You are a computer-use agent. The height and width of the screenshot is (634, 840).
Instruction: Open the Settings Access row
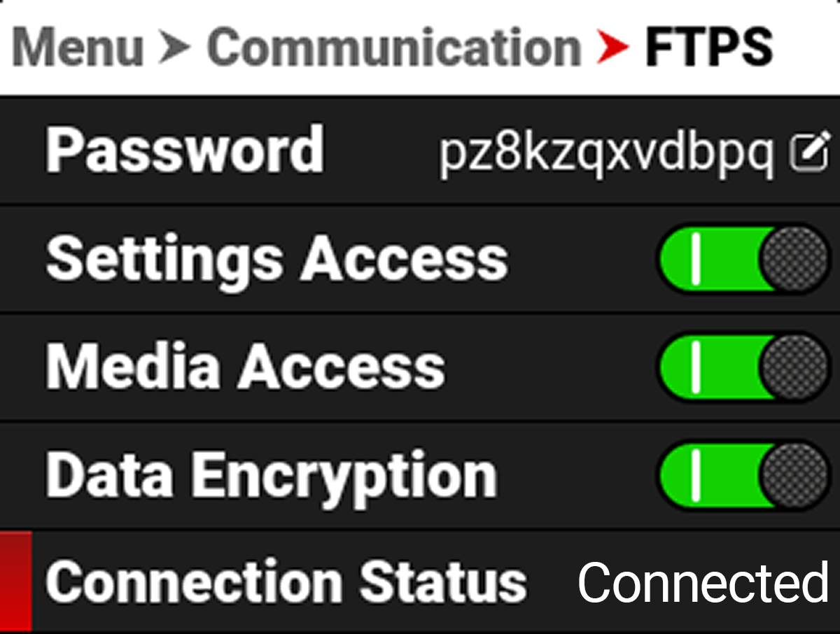pos(280,258)
